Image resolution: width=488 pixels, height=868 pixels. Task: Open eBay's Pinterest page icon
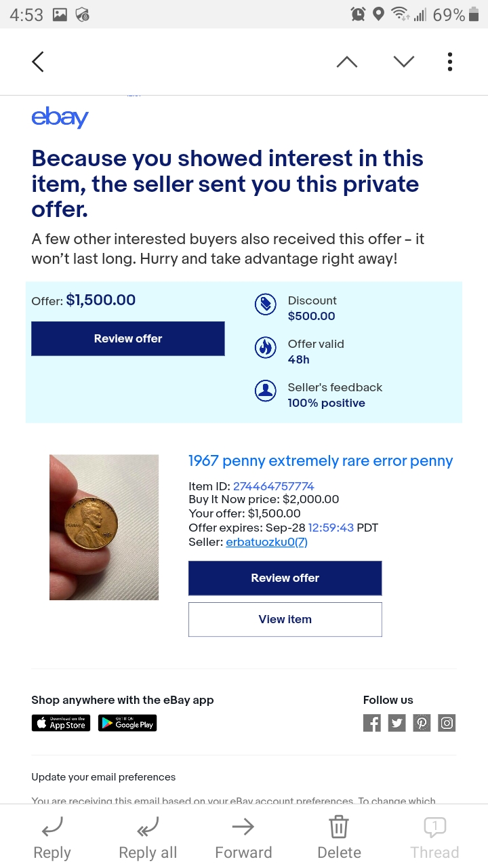pyautogui.click(x=422, y=723)
